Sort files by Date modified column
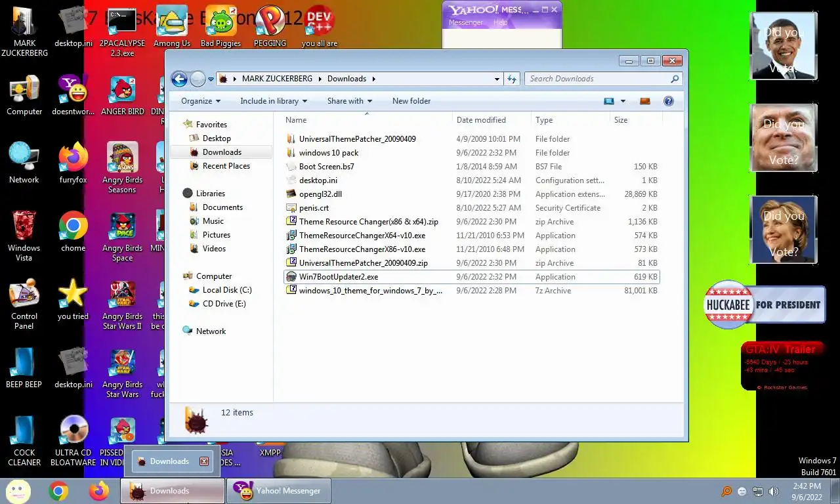This screenshot has height=504, width=840. (x=492, y=120)
